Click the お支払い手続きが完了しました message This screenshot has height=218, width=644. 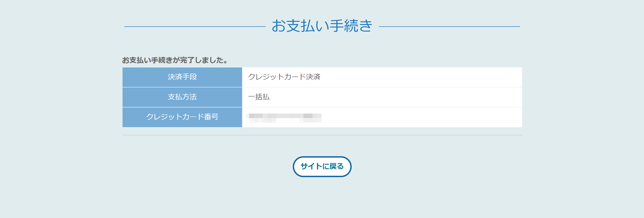pos(175,60)
